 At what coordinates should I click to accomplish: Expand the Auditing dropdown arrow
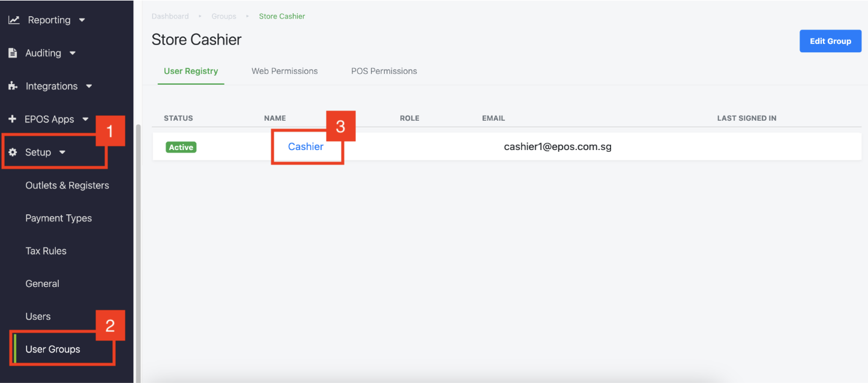click(x=73, y=53)
